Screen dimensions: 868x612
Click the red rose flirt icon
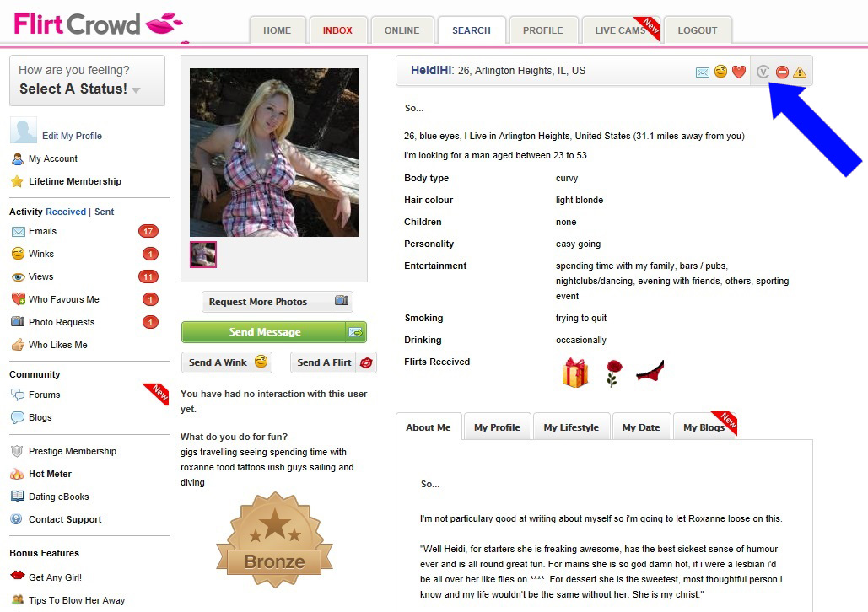click(x=612, y=373)
